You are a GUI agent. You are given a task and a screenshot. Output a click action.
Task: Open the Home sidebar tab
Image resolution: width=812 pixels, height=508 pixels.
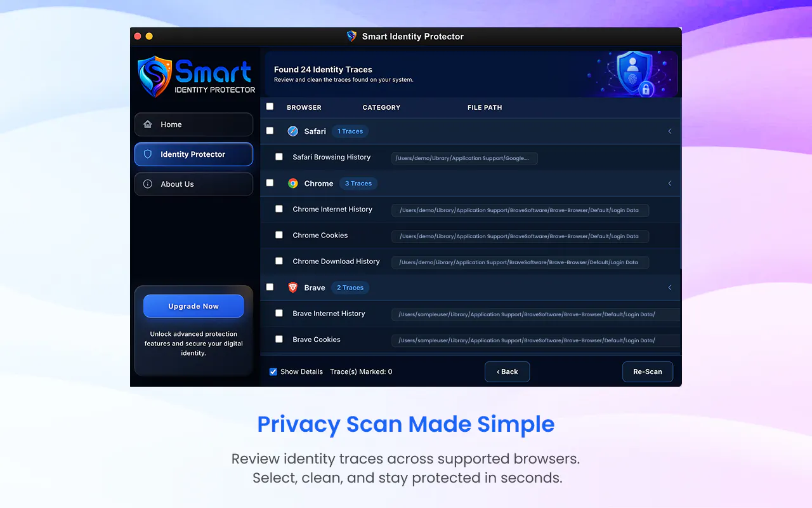pos(193,124)
